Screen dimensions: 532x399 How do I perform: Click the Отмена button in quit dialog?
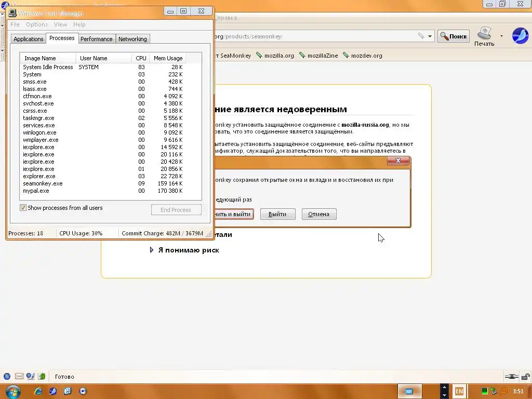[319, 214]
